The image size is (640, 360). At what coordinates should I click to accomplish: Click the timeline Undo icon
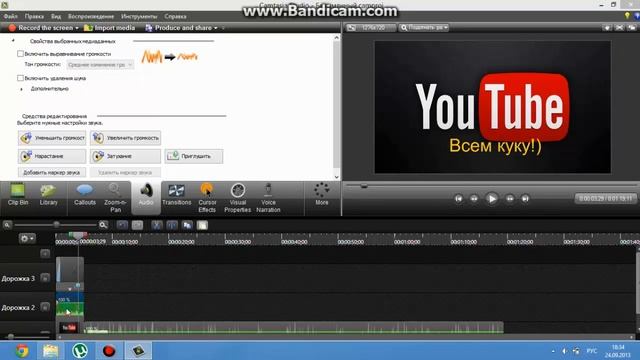pyautogui.click(x=122, y=225)
